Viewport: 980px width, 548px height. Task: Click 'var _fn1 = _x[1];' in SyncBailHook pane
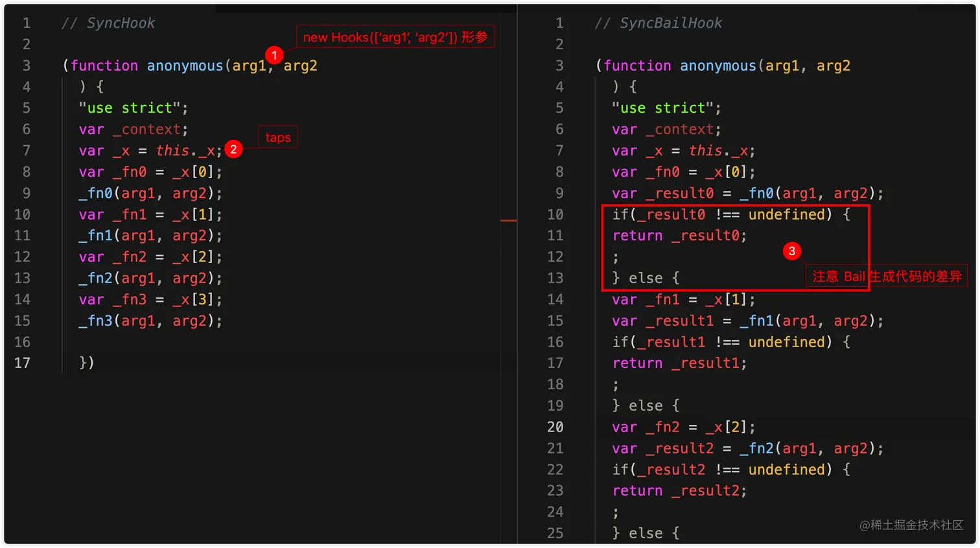click(x=683, y=300)
